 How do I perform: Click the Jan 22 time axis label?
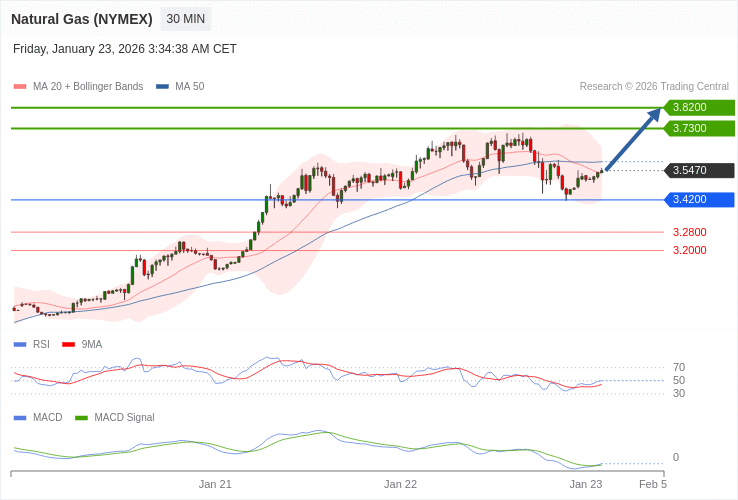pyautogui.click(x=401, y=484)
